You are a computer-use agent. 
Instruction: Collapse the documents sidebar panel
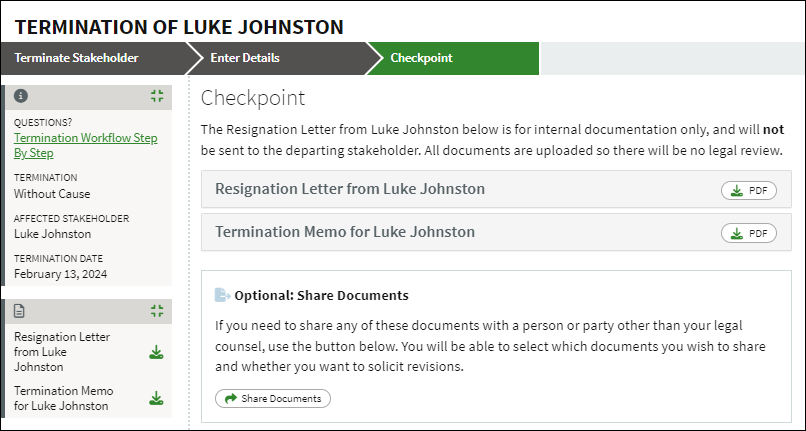[x=156, y=311]
